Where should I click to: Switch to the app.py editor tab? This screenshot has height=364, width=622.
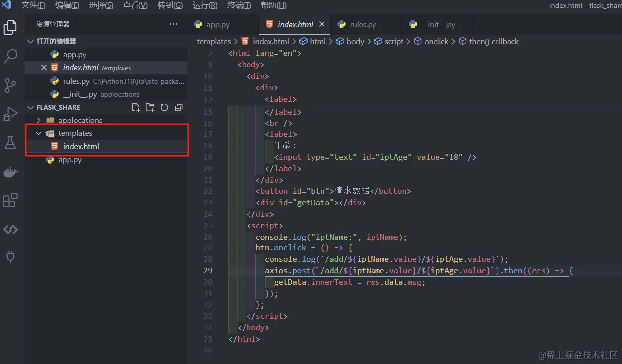223,24
